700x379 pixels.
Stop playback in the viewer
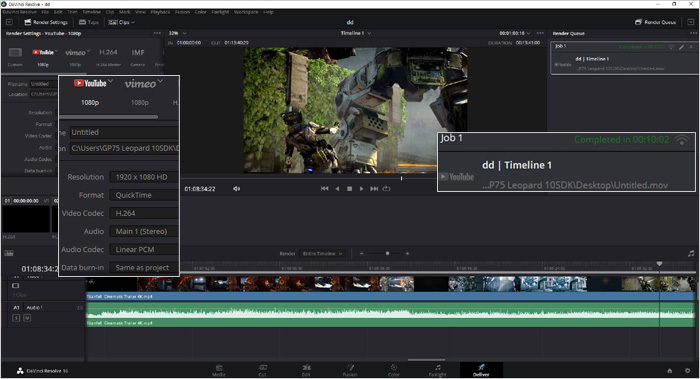tap(350, 189)
